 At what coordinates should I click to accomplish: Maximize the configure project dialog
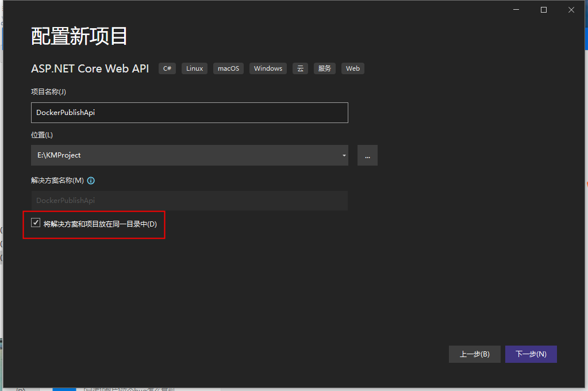pos(543,10)
